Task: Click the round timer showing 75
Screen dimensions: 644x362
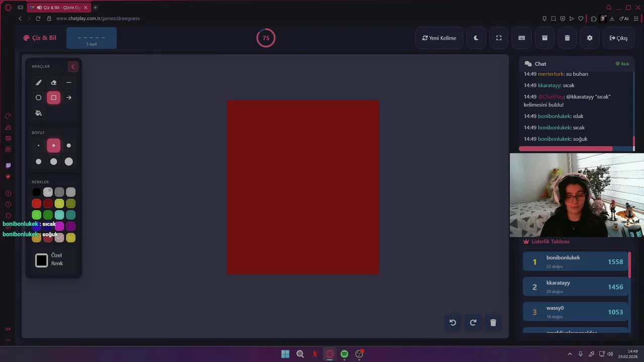Action: pos(266,38)
